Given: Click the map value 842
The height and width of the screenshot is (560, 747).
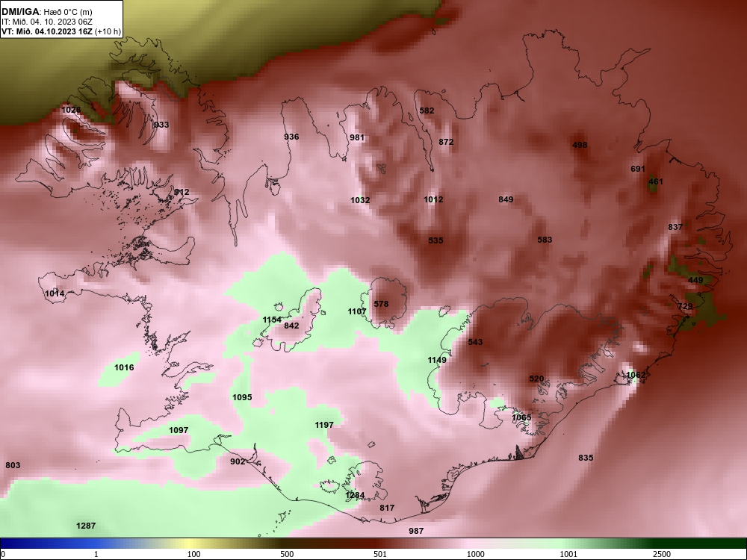Looking at the screenshot, I should tap(291, 326).
